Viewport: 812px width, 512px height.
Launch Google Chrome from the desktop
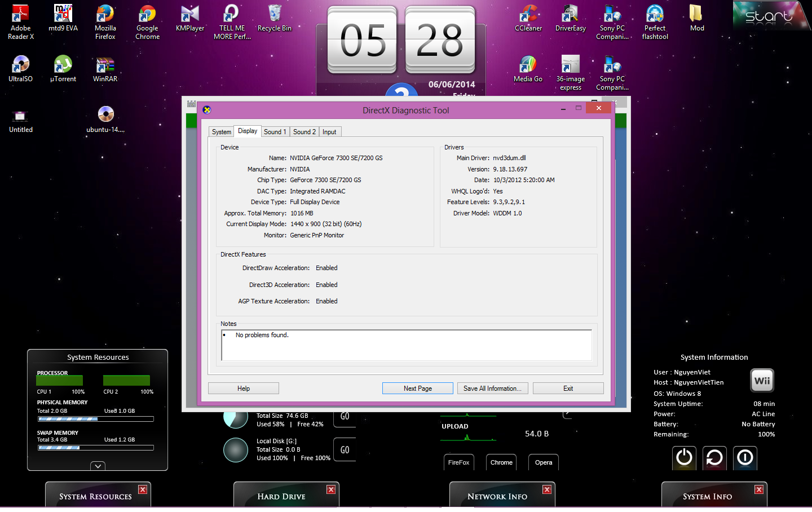coord(148,23)
